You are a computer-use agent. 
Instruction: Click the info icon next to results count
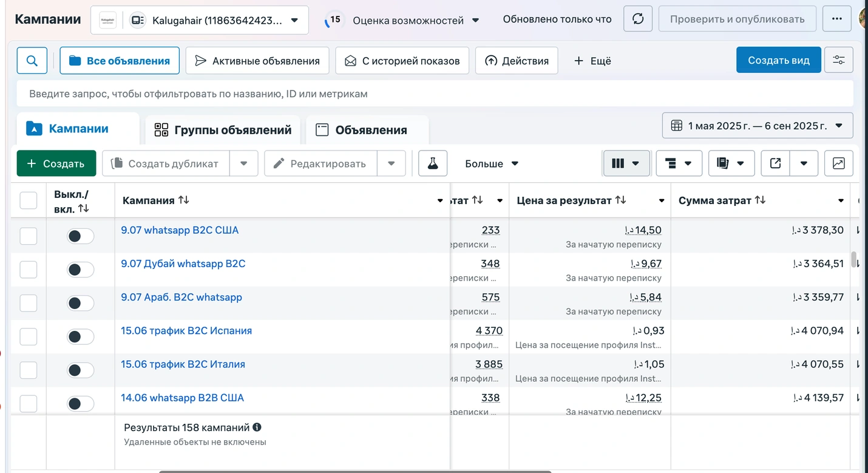(x=257, y=427)
